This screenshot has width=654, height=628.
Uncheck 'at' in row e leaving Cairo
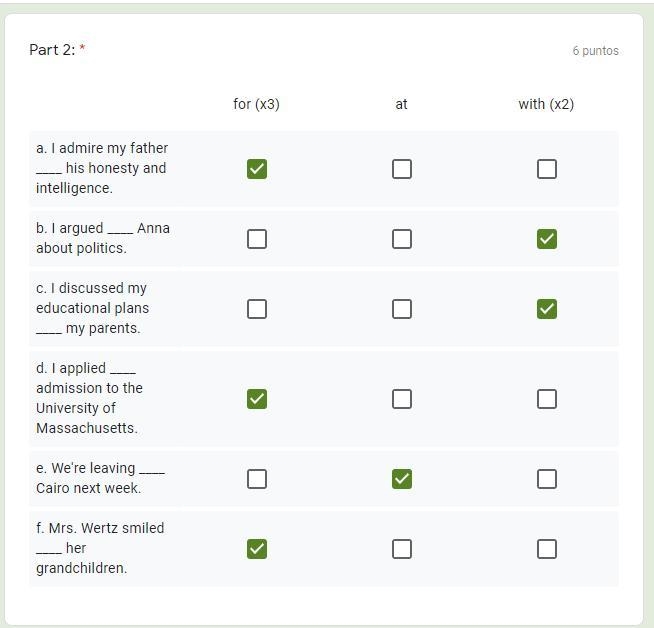point(402,479)
